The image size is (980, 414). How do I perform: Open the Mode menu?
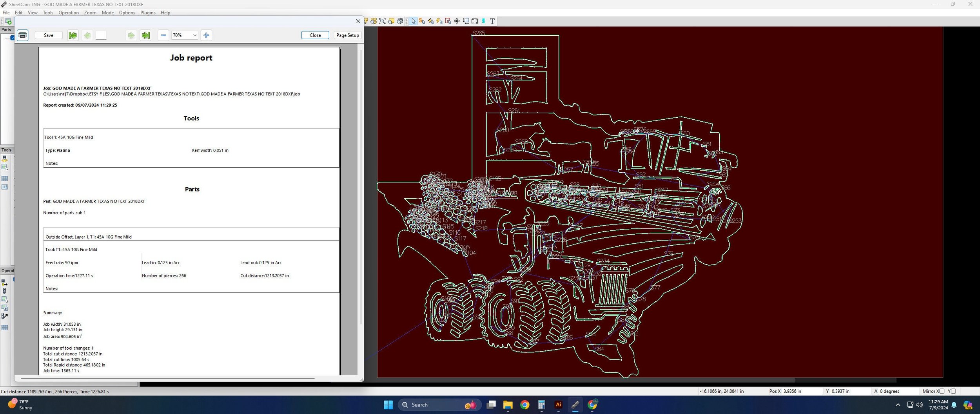[107, 13]
